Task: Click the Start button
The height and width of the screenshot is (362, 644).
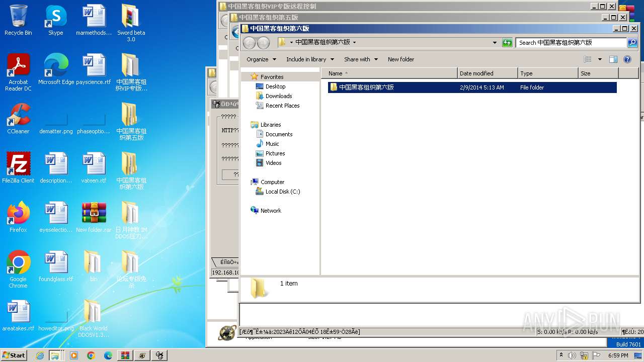Action: 14,355
